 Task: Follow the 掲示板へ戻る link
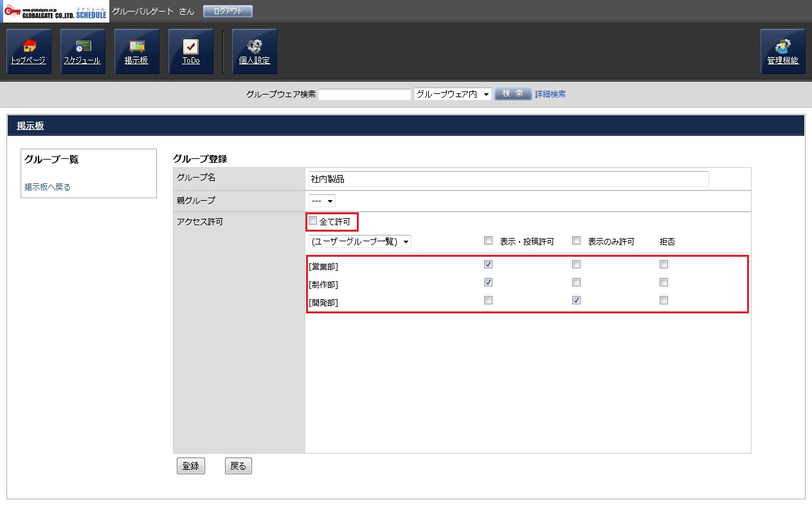(x=48, y=187)
